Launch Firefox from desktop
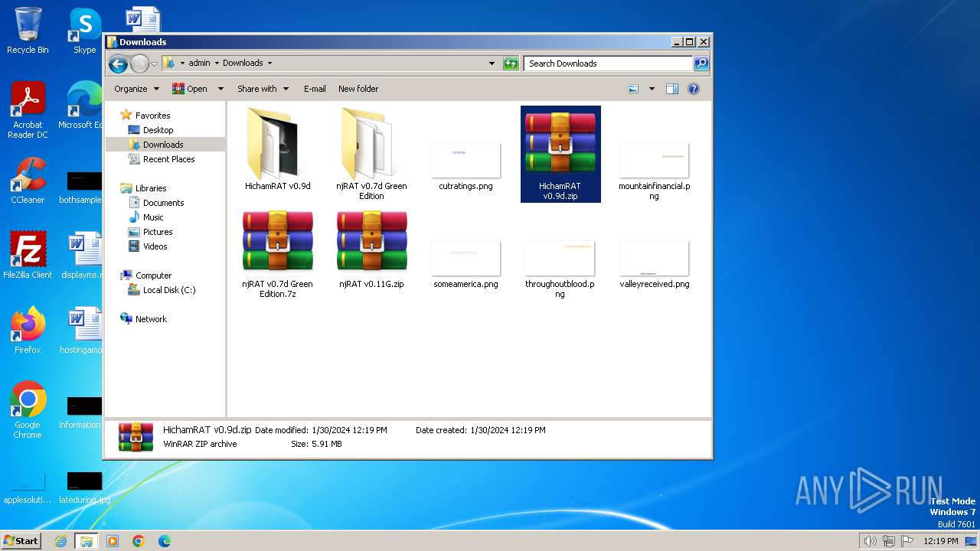Image resolution: width=980 pixels, height=551 pixels. click(28, 330)
